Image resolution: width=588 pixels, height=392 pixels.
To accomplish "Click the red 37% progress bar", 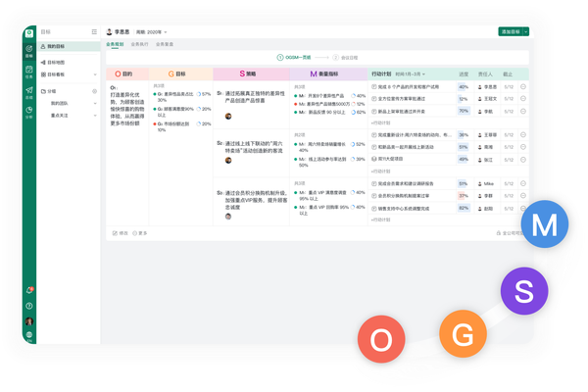I will (464, 196).
